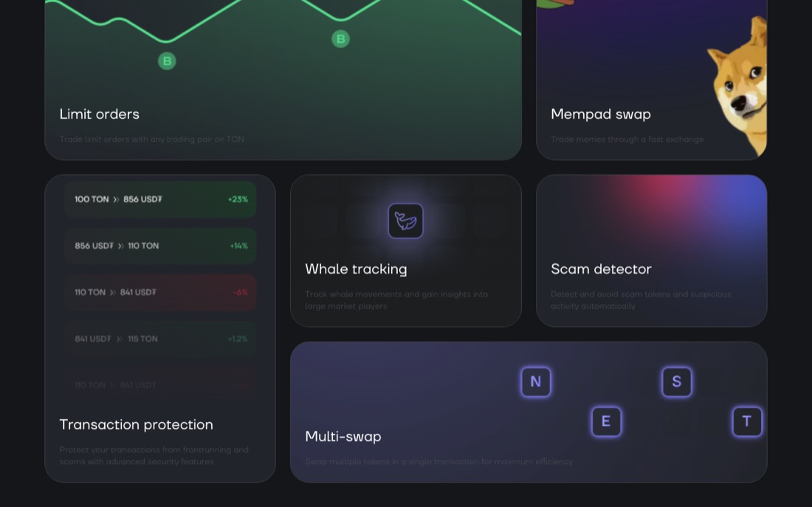This screenshot has width=812, height=507.
Task: Click 'Detect and avoid scam tokens' description
Action: click(x=641, y=300)
